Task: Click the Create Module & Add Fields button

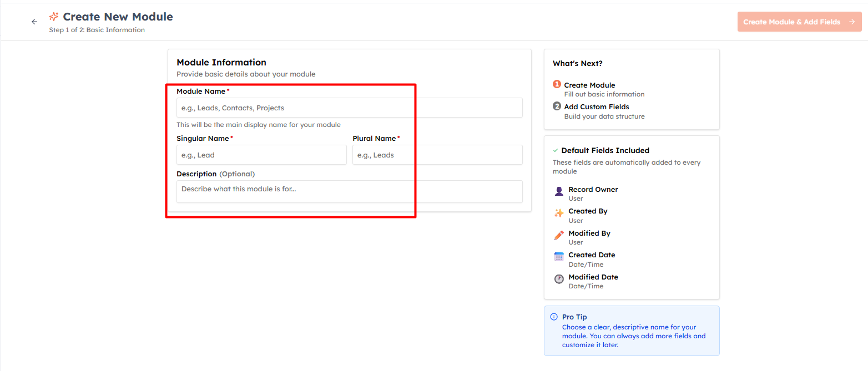Action: pos(799,22)
